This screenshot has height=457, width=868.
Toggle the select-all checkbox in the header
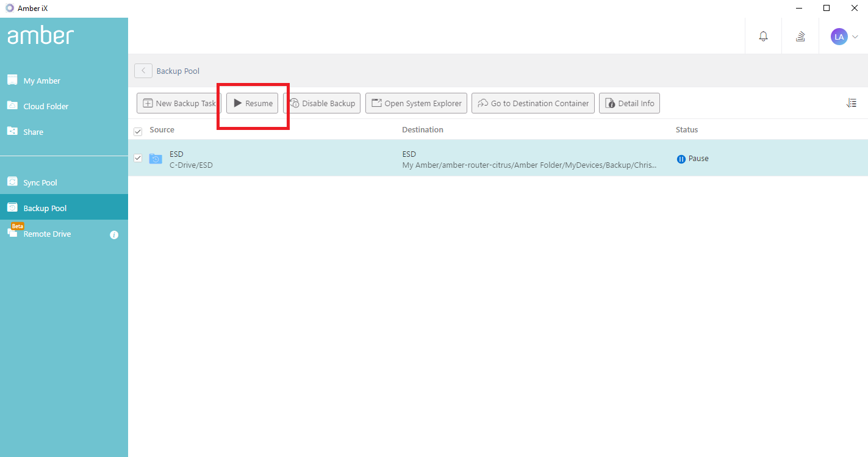(138, 130)
